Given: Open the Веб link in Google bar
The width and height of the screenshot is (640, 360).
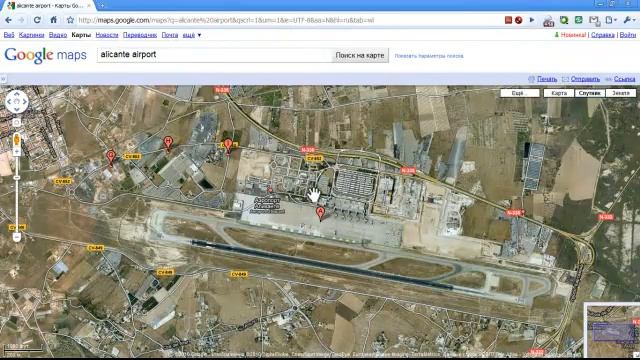Looking at the screenshot, I should point(9,35).
